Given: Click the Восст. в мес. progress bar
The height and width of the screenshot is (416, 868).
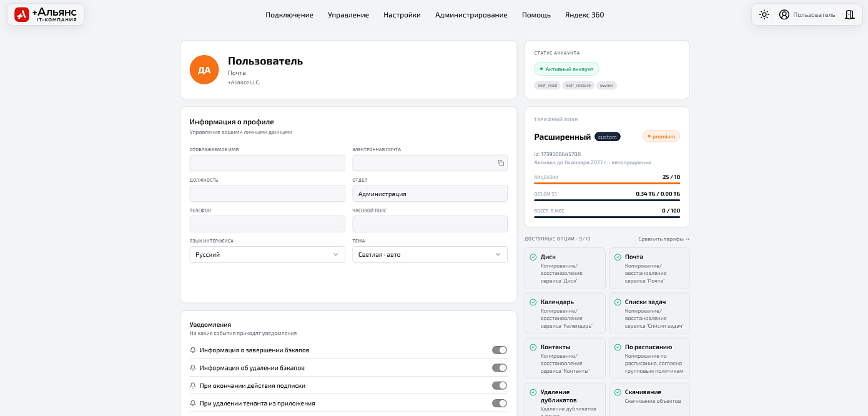Looking at the screenshot, I should pos(607,217).
